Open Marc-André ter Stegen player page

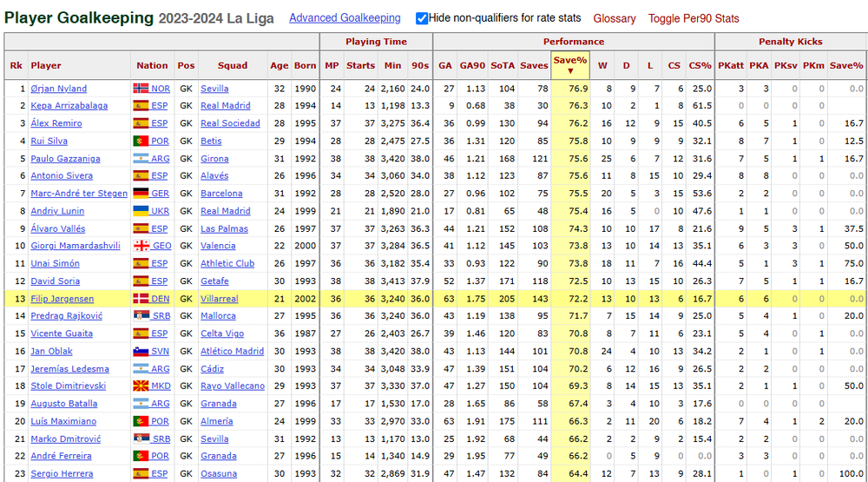click(x=79, y=194)
